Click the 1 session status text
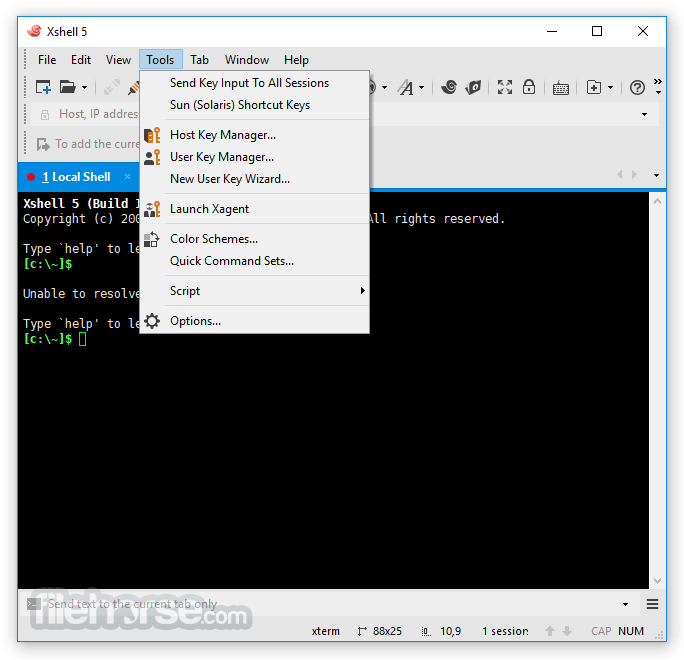This screenshot has height=660, width=684. tap(505, 631)
